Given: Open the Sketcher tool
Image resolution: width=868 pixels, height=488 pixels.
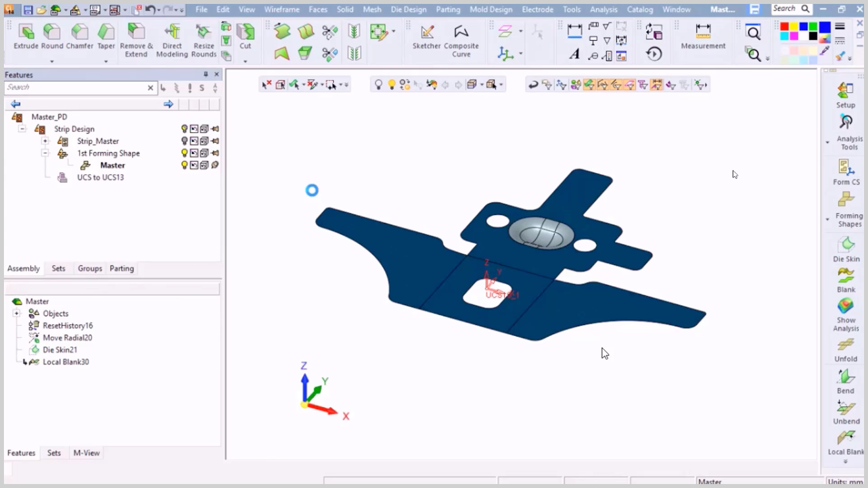Looking at the screenshot, I should pos(426,37).
